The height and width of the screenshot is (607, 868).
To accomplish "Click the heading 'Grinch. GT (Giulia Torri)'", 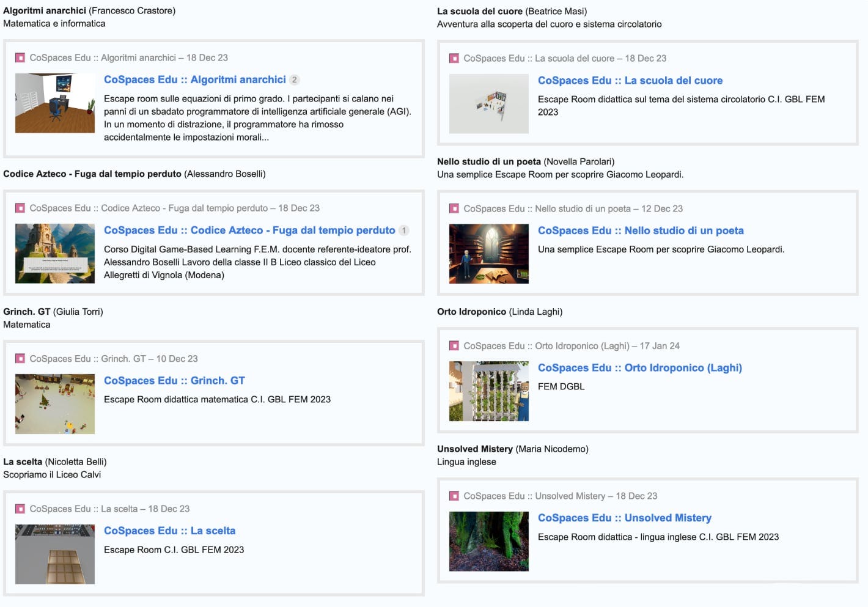I will (53, 312).
